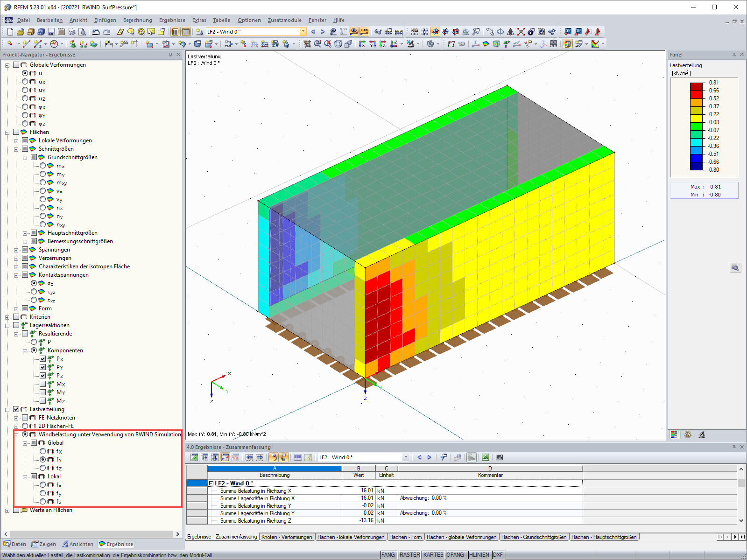
Task: Toggle the HLINIEN status bar button
Action: coord(479,555)
